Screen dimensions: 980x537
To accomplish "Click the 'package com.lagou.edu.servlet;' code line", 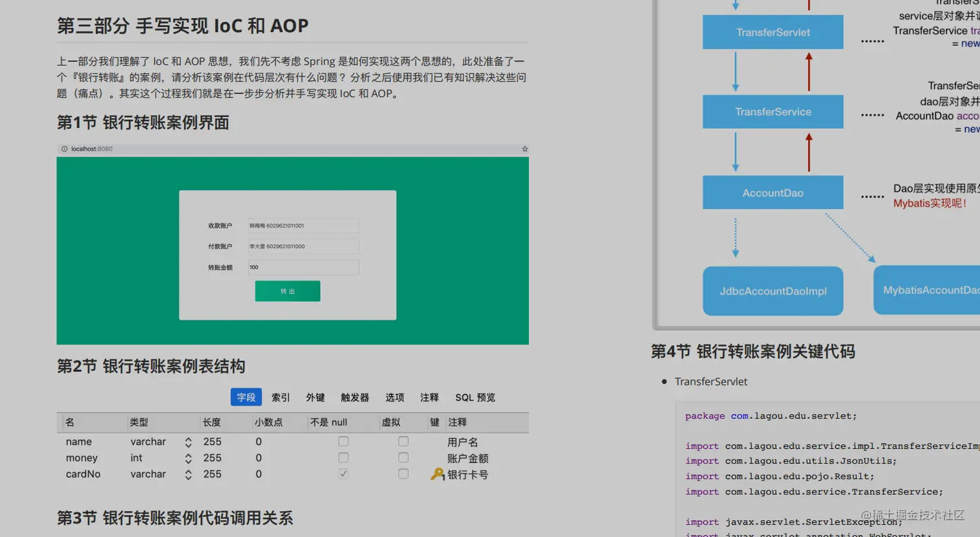I will click(771, 416).
